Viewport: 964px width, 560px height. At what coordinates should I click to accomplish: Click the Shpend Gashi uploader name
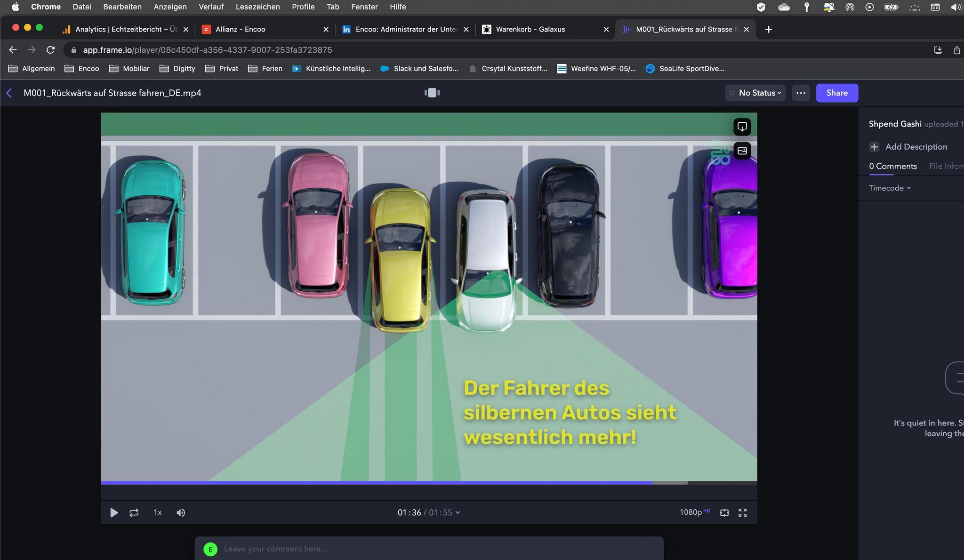point(895,124)
